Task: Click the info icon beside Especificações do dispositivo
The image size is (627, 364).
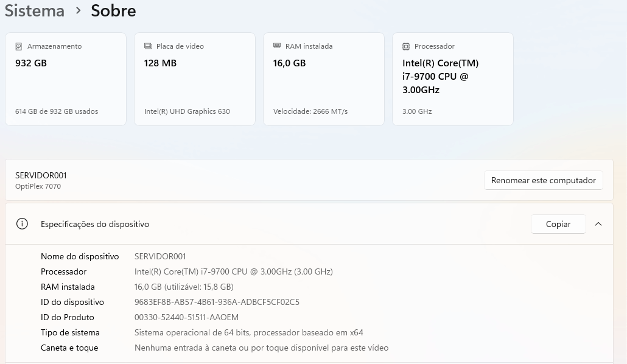Action: coord(22,224)
